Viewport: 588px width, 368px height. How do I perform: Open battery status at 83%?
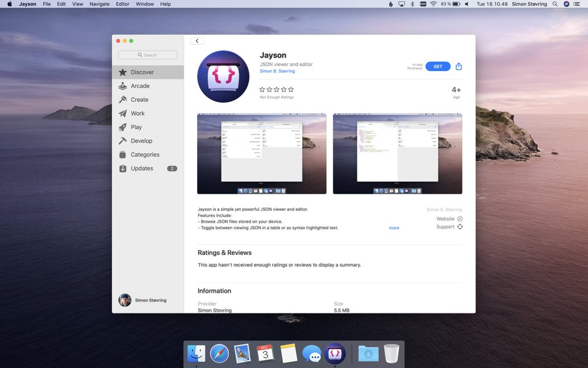pyautogui.click(x=450, y=4)
